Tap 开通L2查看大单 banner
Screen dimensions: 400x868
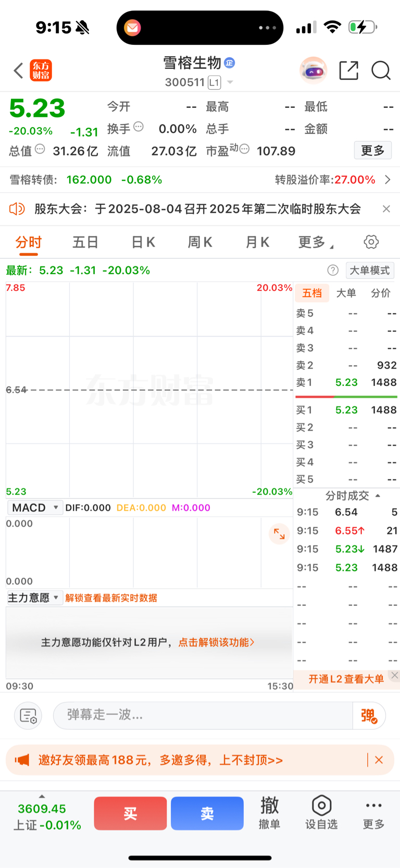coord(346,679)
